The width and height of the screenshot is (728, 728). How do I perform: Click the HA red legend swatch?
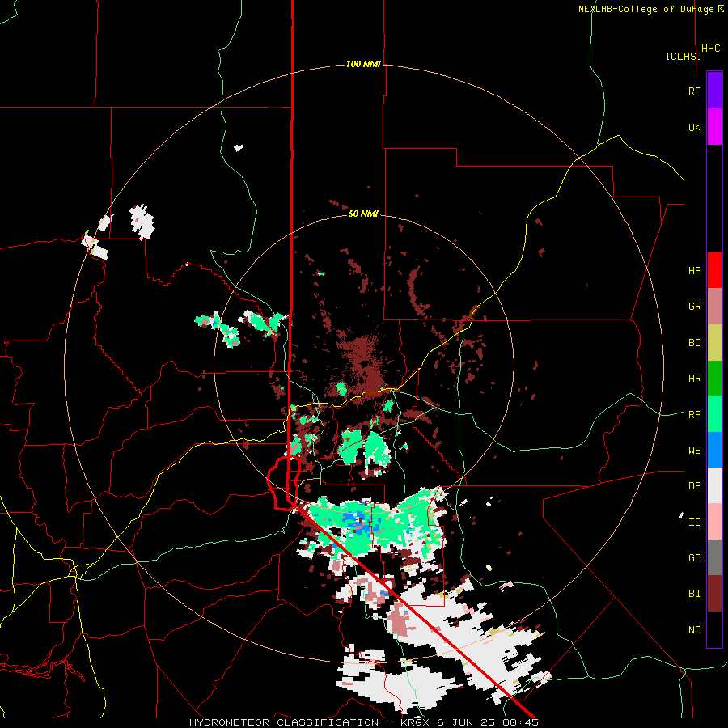click(714, 270)
